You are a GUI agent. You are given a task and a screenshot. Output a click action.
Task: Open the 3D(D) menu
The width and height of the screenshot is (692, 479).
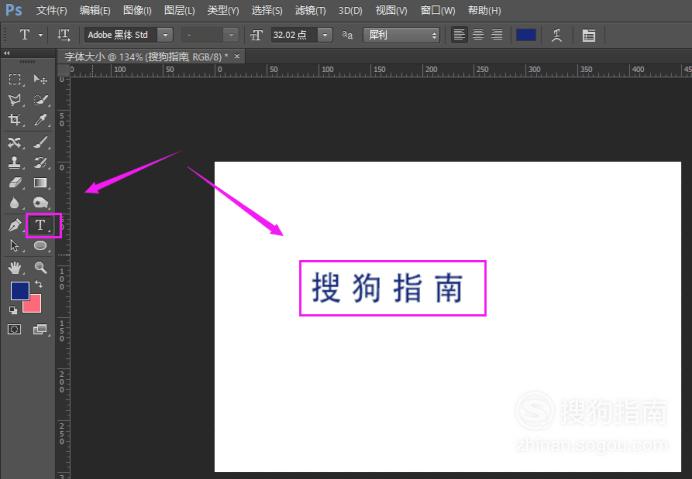[350, 10]
